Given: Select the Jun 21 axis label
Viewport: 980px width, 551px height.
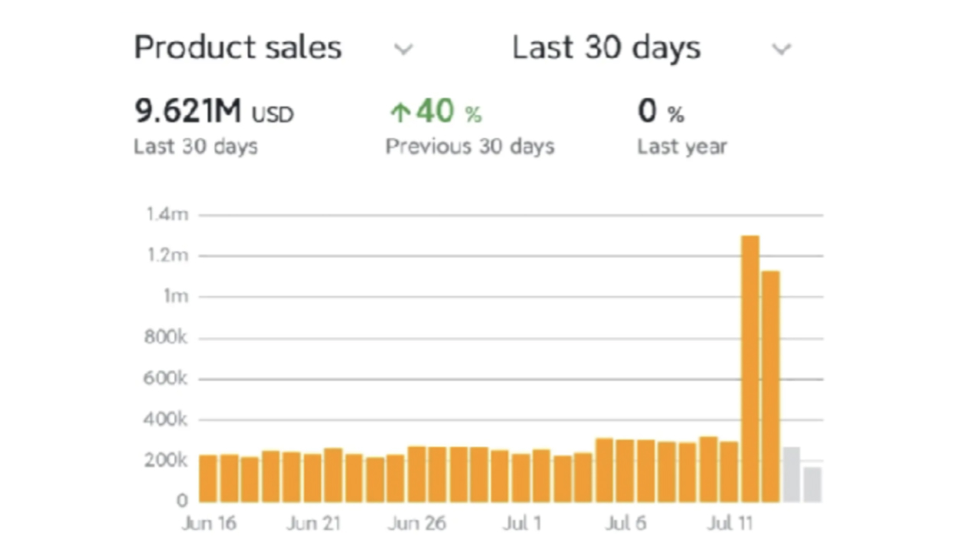Looking at the screenshot, I should pyautogui.click(x=313, y=523).
